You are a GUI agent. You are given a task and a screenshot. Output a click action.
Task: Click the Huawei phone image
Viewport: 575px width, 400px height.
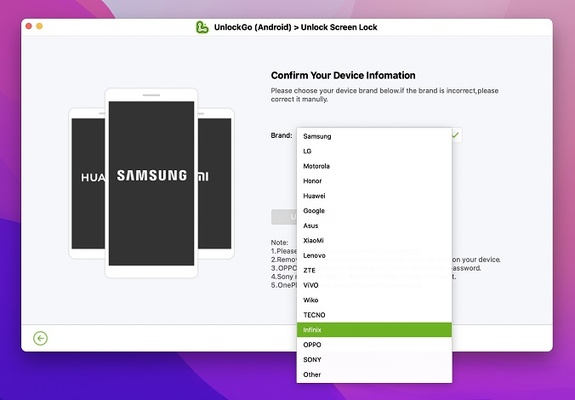tap(87, 183)
